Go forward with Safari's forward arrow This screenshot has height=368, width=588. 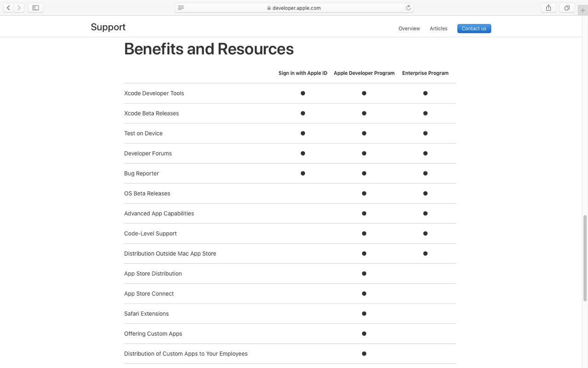coord(19,8)
